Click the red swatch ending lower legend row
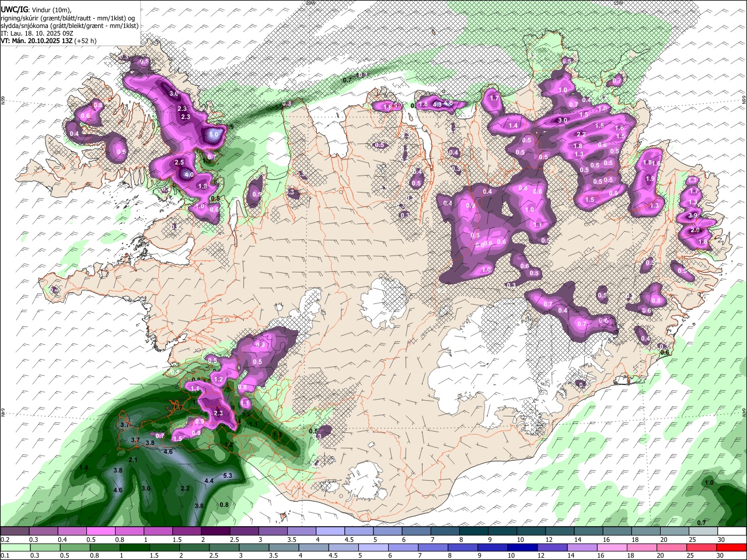 [730, 547]
